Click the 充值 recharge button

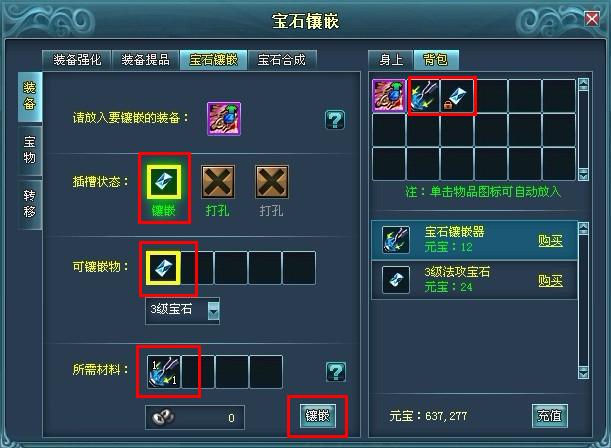click(549, 416)
